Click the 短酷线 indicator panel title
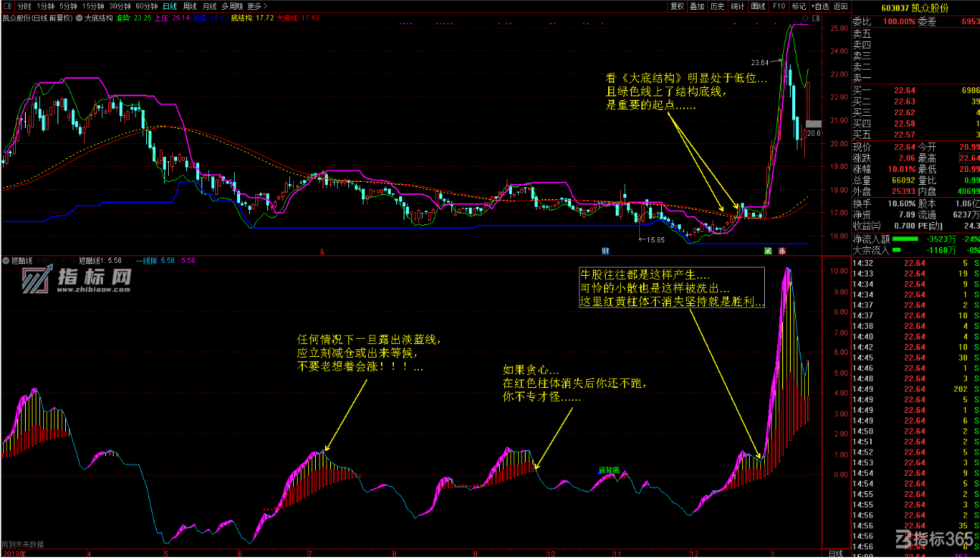Image resolution: width=980 pixels, height=560 pixels. click(22, 261)
